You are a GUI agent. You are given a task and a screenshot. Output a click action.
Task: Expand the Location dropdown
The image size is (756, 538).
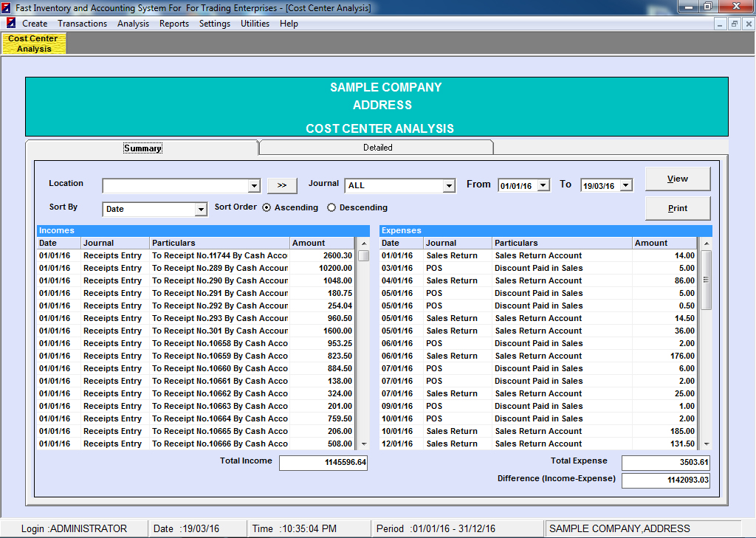click(x=254, y=186)
